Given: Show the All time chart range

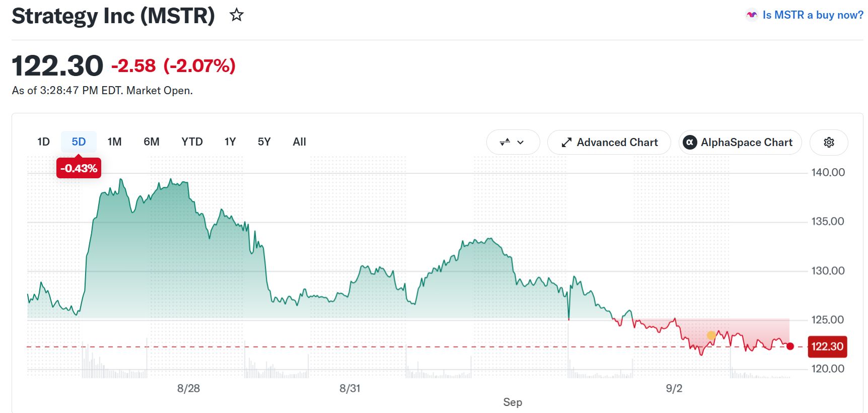Looking at the screenshot, I should coord(300,142).
